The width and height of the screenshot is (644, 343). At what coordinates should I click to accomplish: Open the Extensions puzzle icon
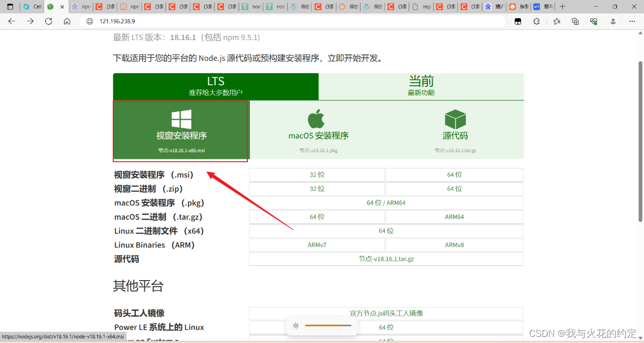click(536, 21)
